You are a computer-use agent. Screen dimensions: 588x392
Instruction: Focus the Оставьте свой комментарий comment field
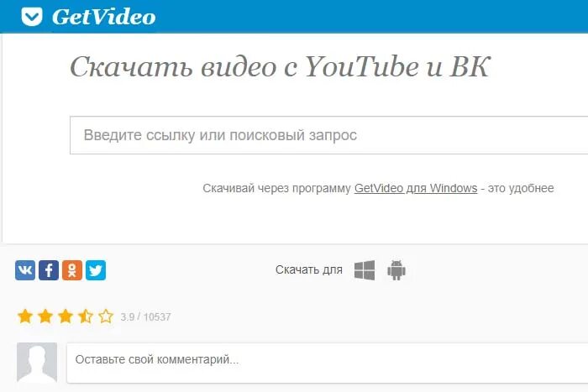[328, 363]
